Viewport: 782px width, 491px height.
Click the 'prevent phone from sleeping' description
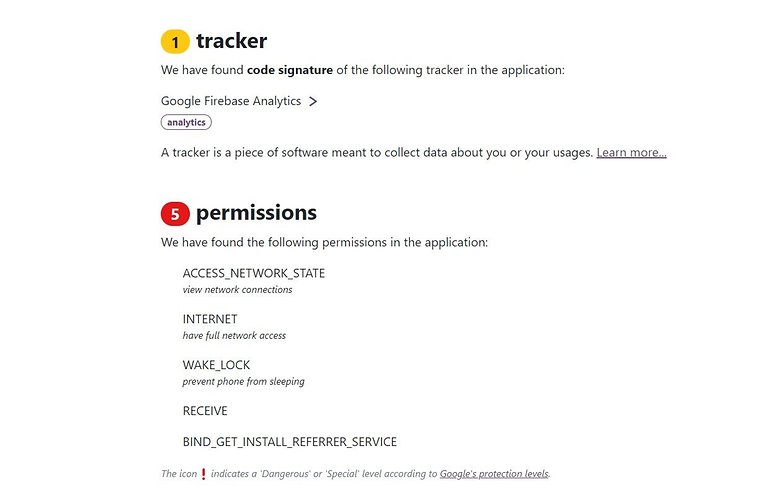(243, 381)
